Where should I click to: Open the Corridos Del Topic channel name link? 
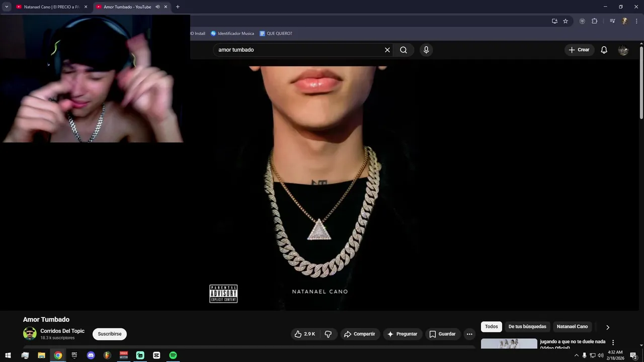click(62, 331)
